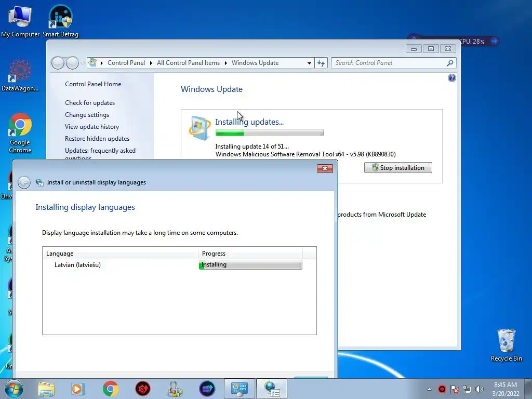Open the recent pages dropdown by the navigation arrows
This screenshot has width=532, height=399.
(83, 63)
